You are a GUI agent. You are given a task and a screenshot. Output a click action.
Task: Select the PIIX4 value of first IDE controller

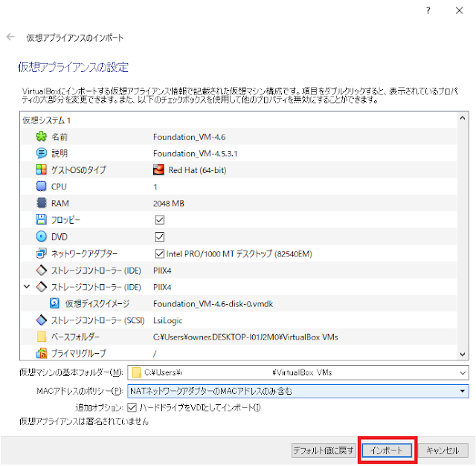(162, 271)
